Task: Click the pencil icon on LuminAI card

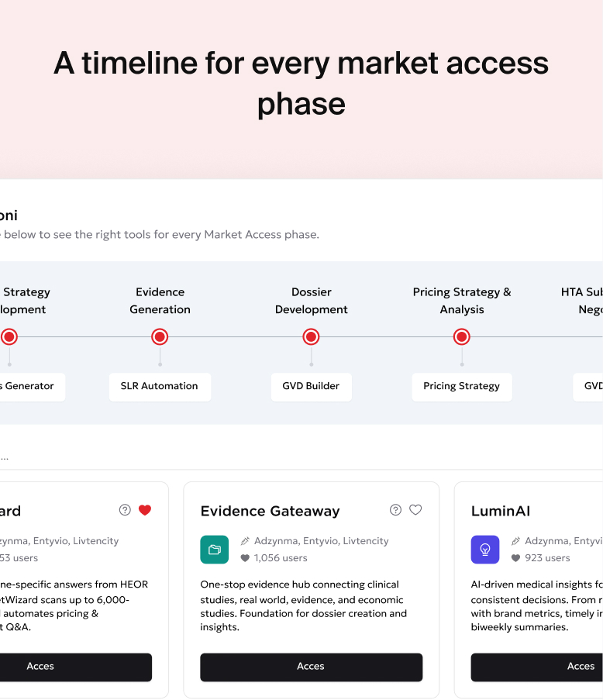Action: point(515,541)
